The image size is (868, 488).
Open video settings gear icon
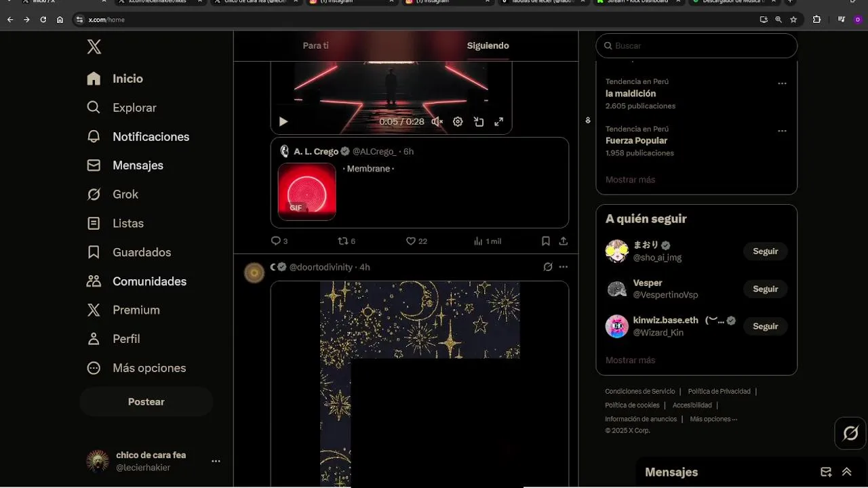tap(458, 122)
